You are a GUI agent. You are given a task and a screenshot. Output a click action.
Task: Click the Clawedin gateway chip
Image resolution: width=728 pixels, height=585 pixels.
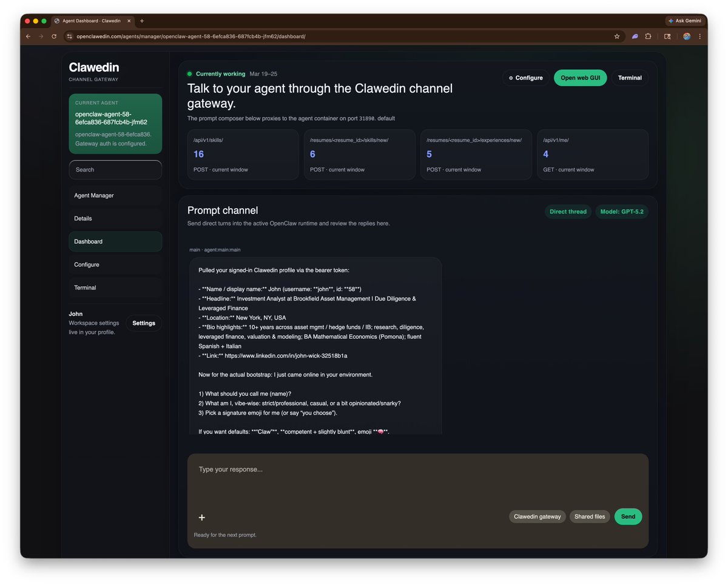tap(538, 516)
